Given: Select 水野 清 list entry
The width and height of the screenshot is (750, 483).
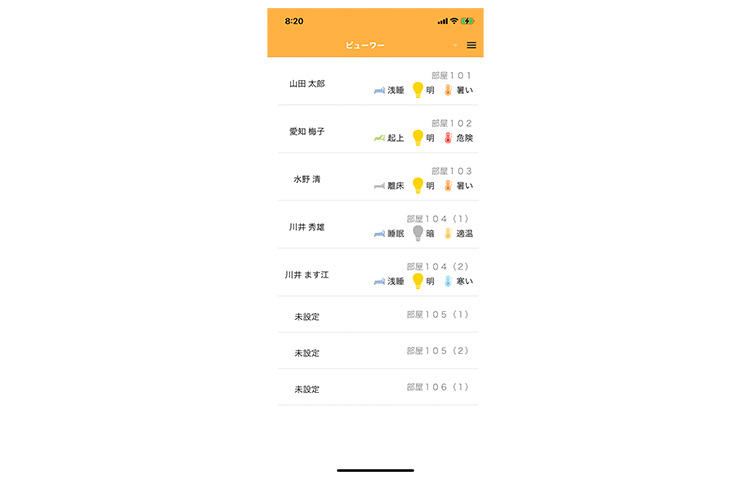Looking at the screenshot, I should click(x=378, y=177).
